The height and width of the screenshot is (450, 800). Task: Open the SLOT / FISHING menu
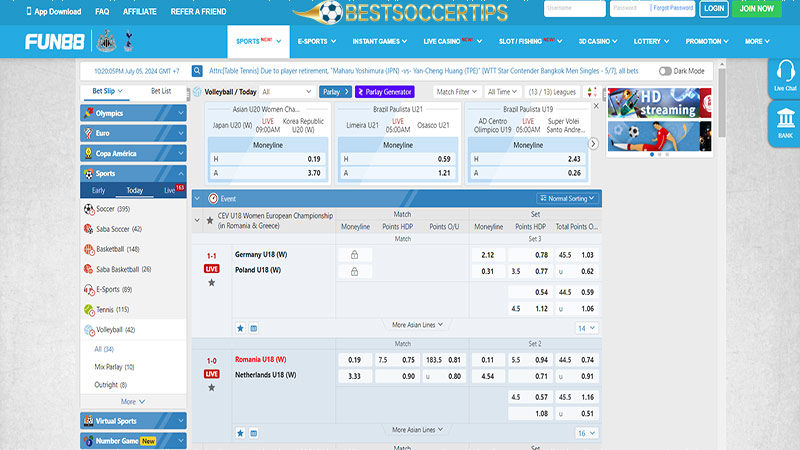click(x=530, y=41)
